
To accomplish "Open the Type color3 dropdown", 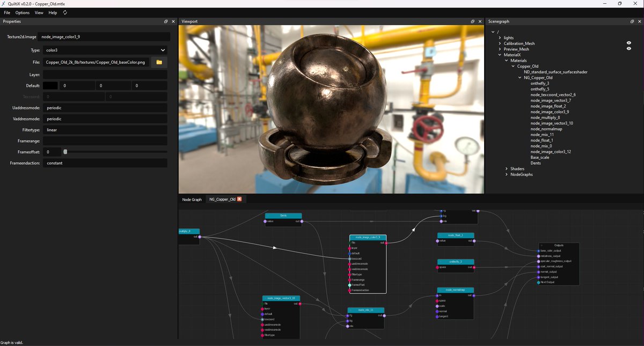I will [105, 50].
